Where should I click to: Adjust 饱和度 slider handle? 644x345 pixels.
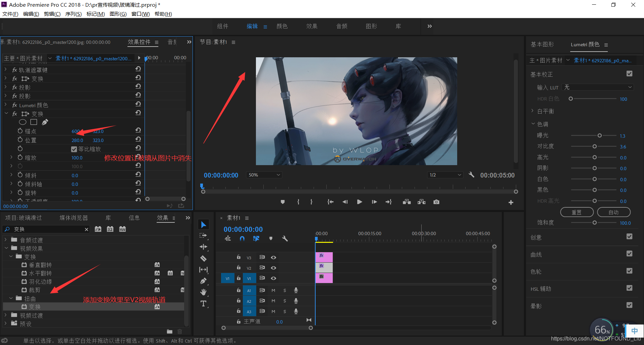coord(594,223)
